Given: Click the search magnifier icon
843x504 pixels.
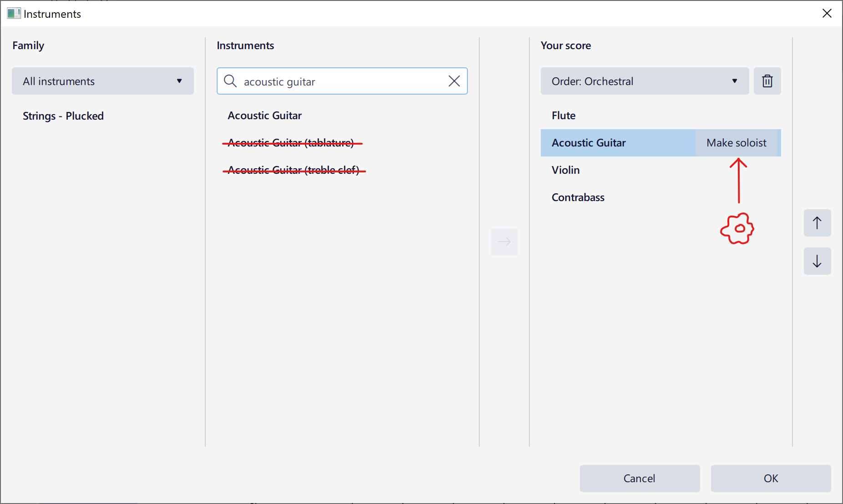Looking at the screenshot, I should coord(230,81).
